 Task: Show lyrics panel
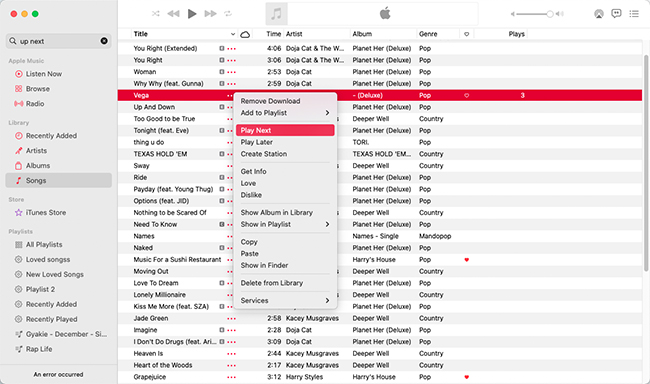[616, 14]
